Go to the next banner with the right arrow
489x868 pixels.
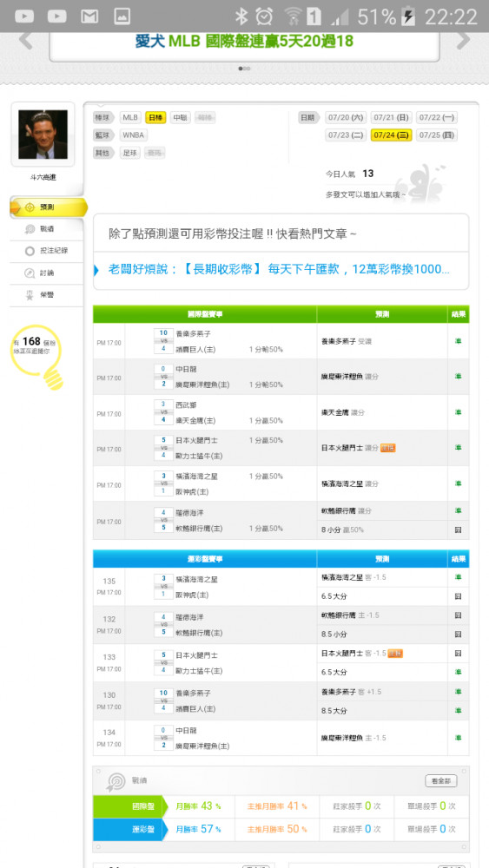(x=463, y=40)
